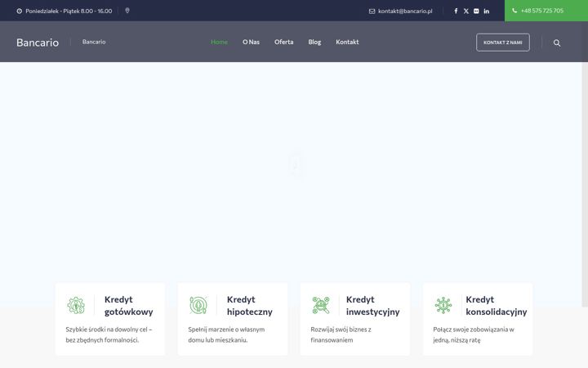Open the Oferta menu item
This screenshot has width=588, height=368.
284,42
